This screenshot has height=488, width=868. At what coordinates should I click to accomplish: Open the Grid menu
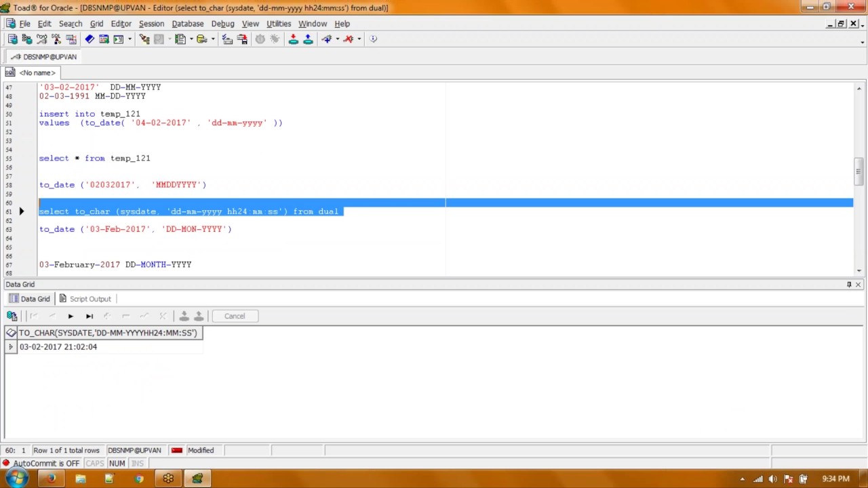click(96, 24)
